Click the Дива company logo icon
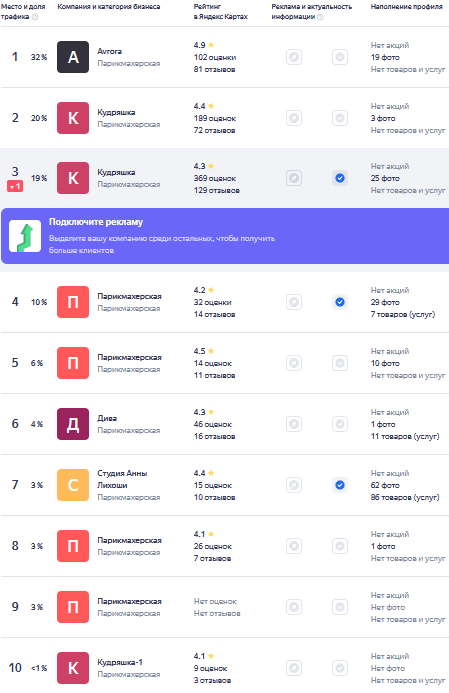Image resolution: width=449 pixels, height=693 pixels. (x=73, y=424)
